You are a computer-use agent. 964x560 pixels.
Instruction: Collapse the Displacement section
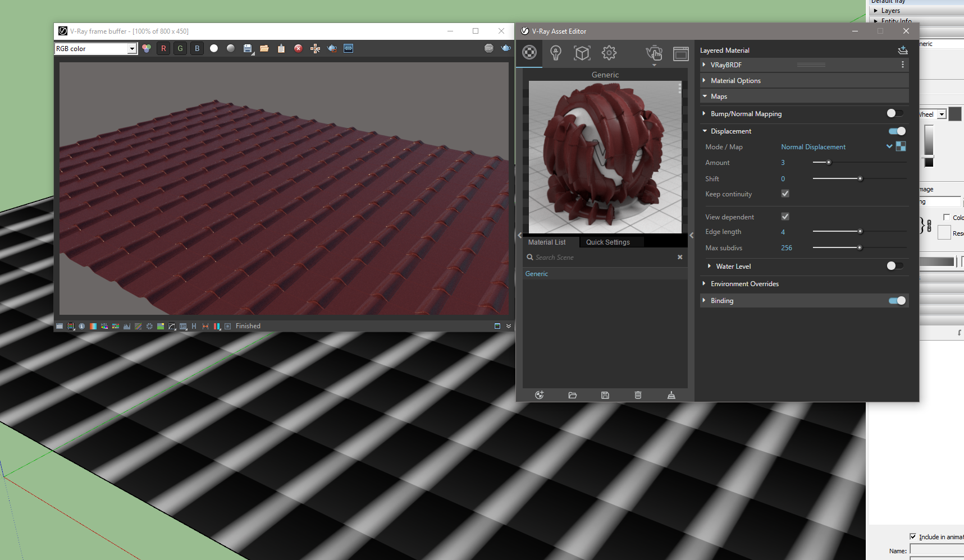(x=705, y=131)
